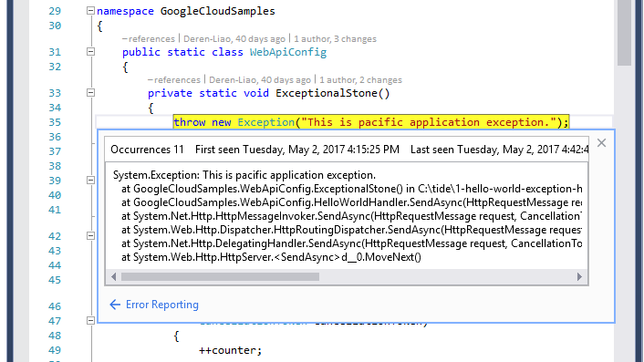Open CodeLens references above ExceptionalStone method
This screenshot has width=644, height=362.
pyautogui.click(x=174, y=80)
